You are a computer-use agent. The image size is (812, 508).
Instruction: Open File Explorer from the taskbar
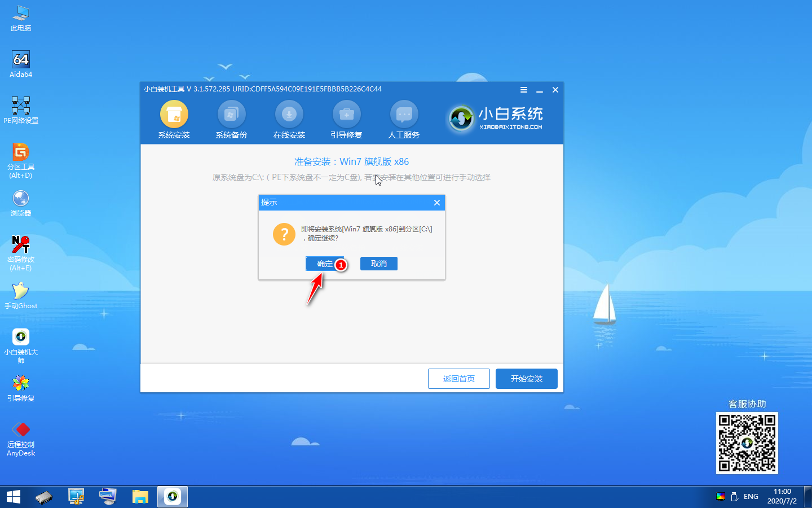tap(140, 497)
